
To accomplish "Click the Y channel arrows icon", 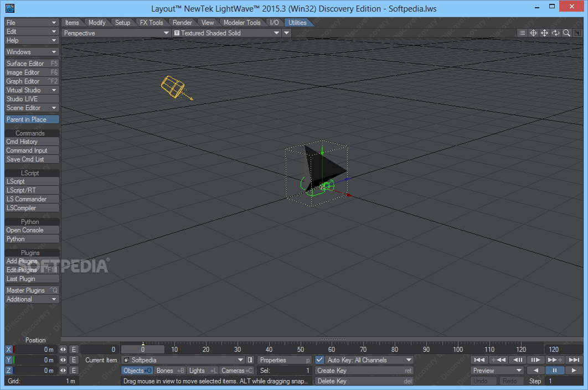I will pyautogui.click(x=63, y=360).
